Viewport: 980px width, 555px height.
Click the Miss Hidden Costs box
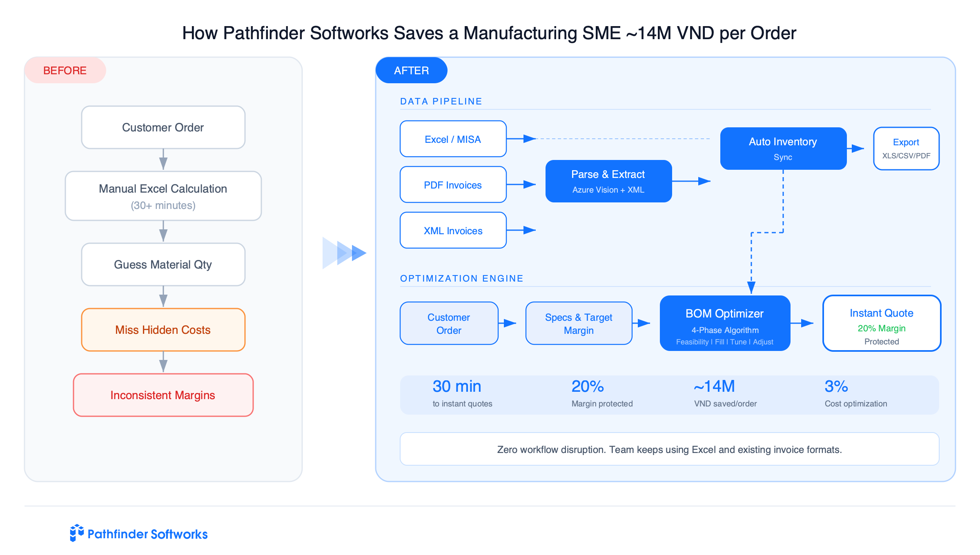[163, 329]
